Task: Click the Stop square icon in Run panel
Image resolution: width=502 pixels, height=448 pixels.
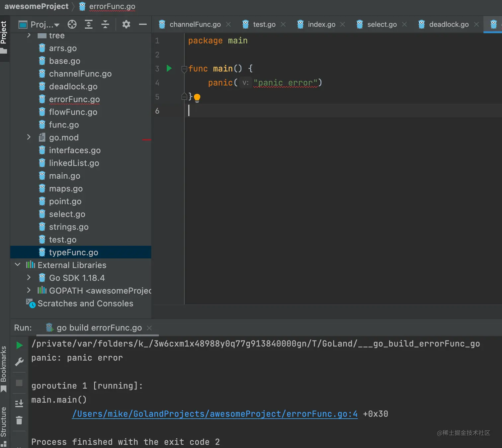Action: tap(19, 383)
